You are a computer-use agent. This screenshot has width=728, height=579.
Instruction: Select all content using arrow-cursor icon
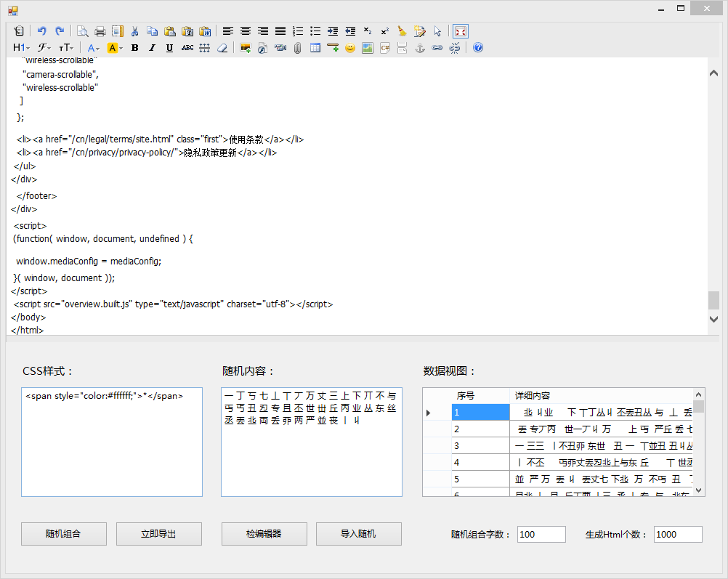point(437,31)
